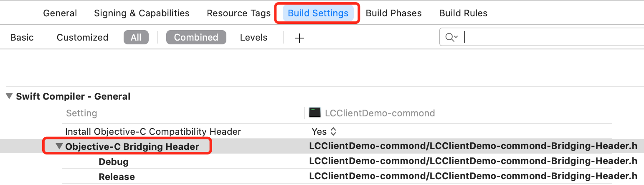Select the All settings filter
Screen dimensions: 644x185
click(x=136, y=37)
